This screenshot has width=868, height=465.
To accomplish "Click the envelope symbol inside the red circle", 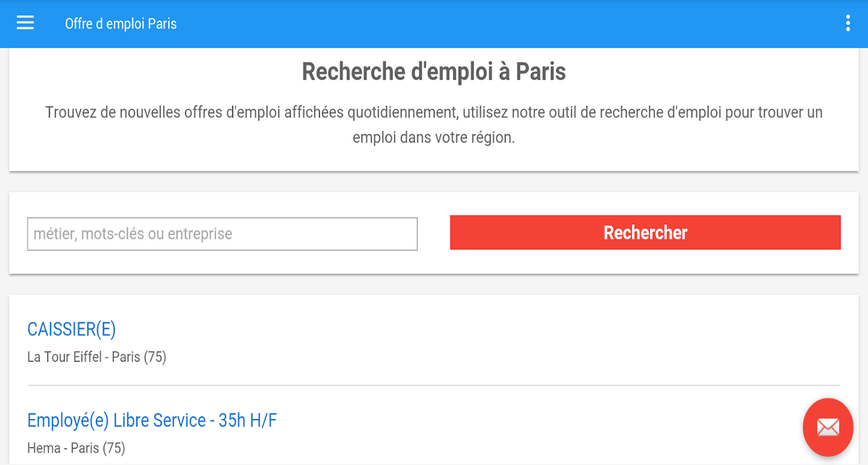I will pyautogui.click(x=827, y=428).
